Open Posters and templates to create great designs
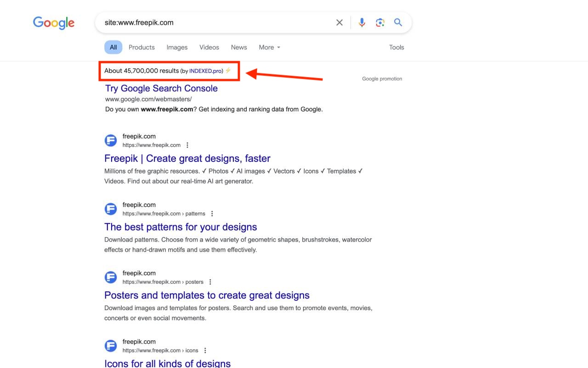Viewport: 588px width, 368px height. [x=207, y=295]
